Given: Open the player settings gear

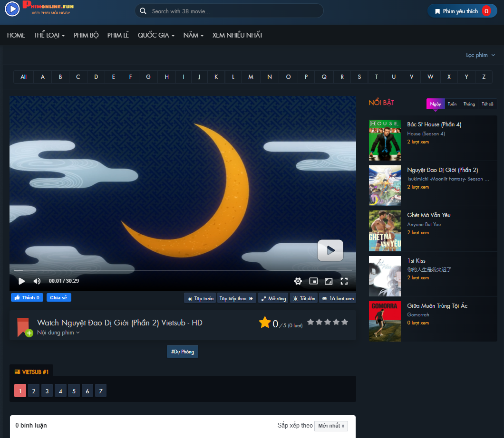Looking at the screenshot, I should [x=298, y=281].
